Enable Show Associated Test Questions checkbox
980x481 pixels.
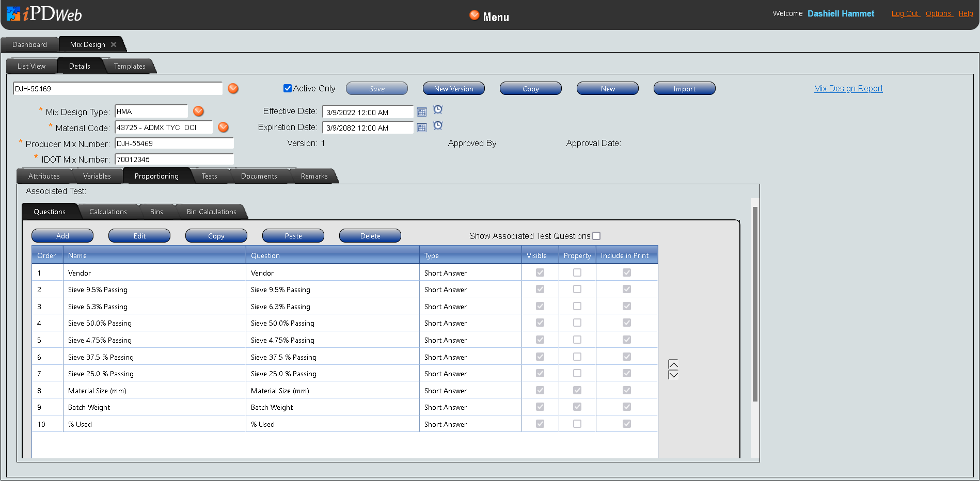click(x=596, y=236)
